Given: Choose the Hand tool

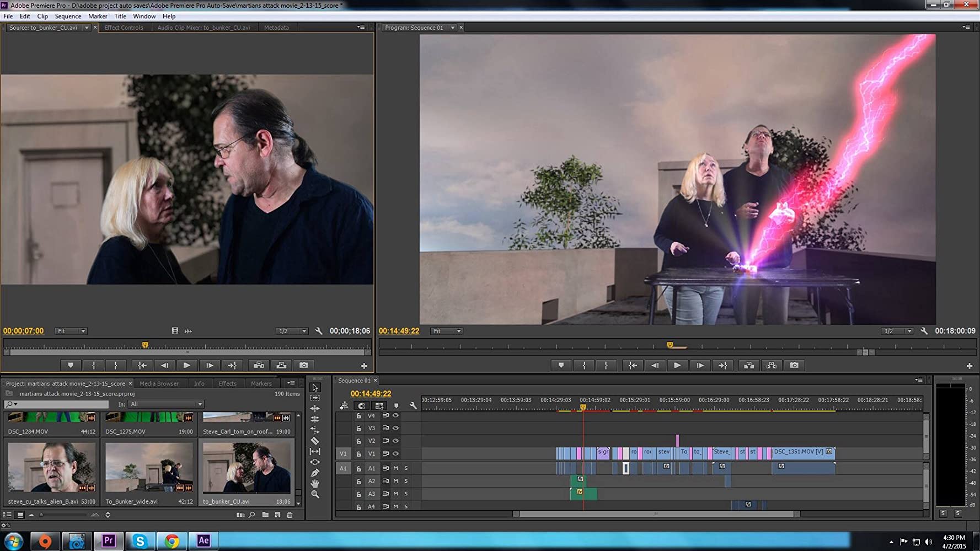Looking at the screenshot, I should pos(315,484).
